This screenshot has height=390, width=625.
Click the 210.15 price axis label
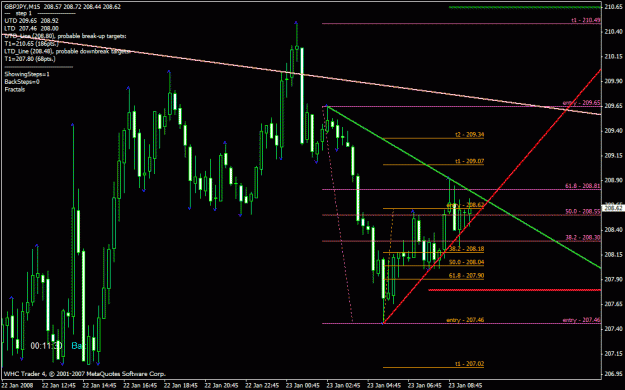614,56
